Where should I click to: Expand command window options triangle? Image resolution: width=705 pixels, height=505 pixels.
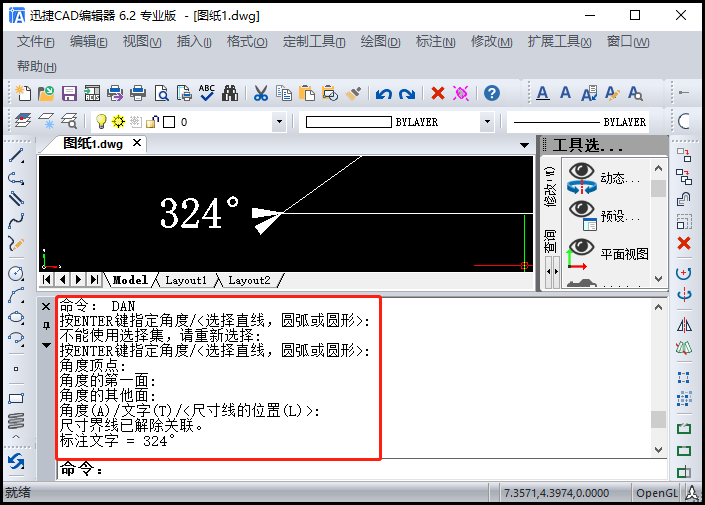pyautogui.click(x=46, y=345)
